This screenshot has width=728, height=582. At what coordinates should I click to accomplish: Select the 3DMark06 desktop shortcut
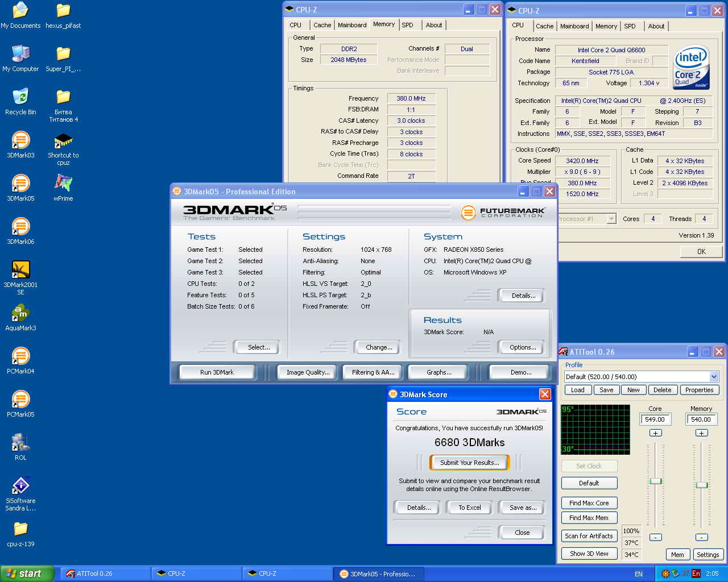[x=20, y=231]
